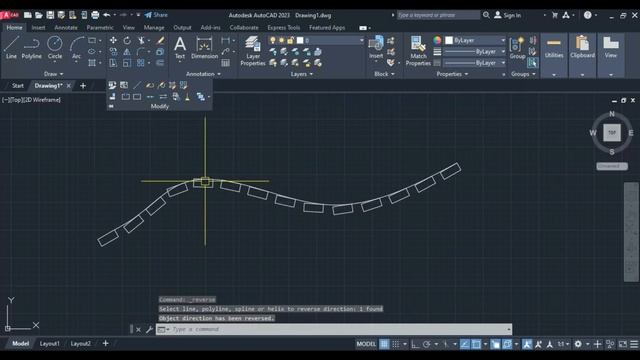The image size is (640, 360).
Task: Expand the Draw panel
Action: (x=53, y=74)
